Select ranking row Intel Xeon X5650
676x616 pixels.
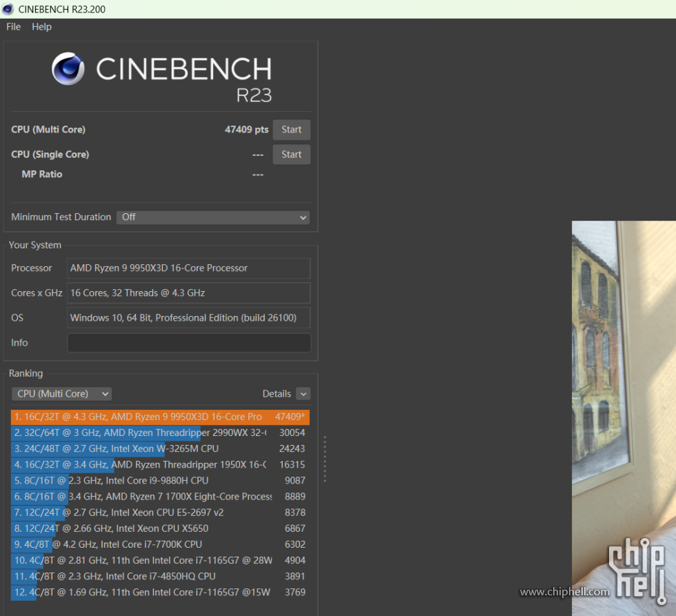(x=160, y=528)
